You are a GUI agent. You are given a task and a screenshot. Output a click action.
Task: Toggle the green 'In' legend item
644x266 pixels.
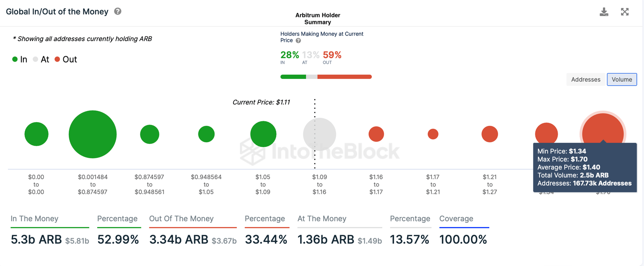(x=20, y=60)
